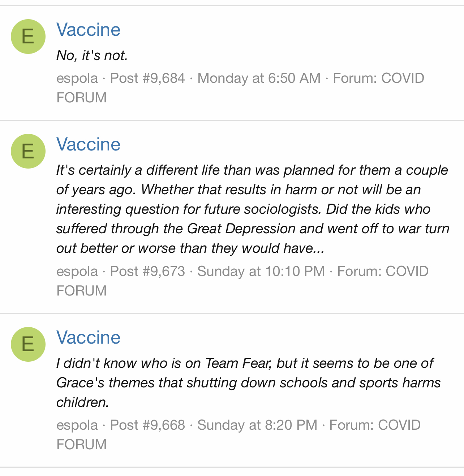The image size is (464, 476).
Task: Click username espola on Post #9,684
Action: tap(77, 78)
